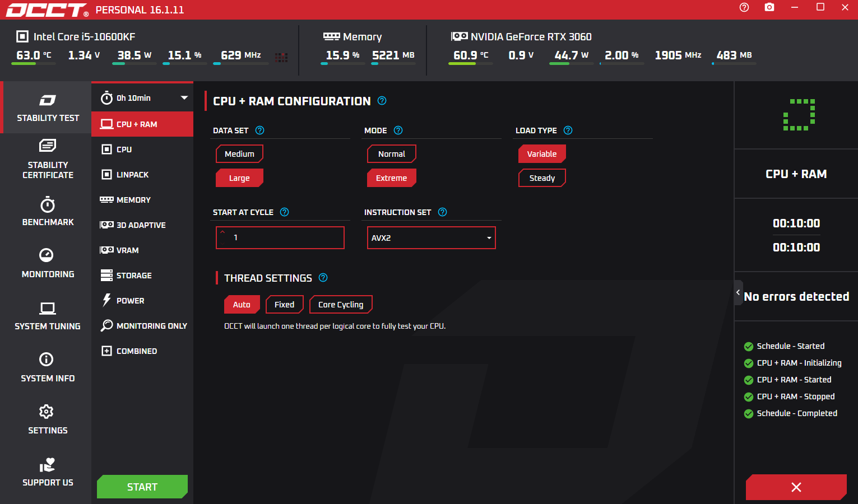Set load type to Steady
Viewport: 858px width, 504px height.
coord(542,178)
